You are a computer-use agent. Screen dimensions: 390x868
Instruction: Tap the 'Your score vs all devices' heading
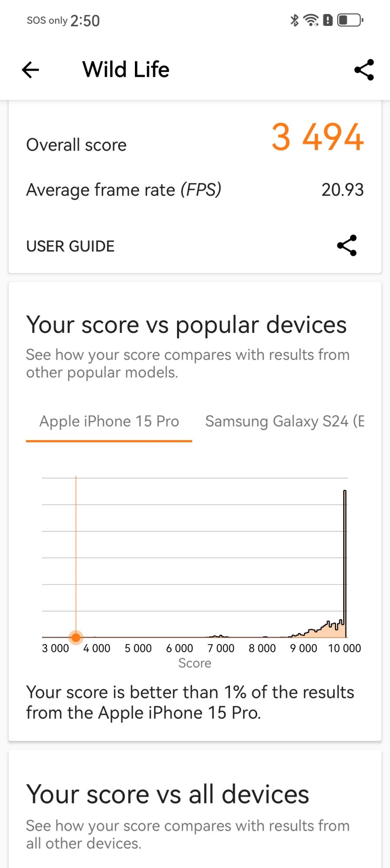tap(167, 794)
